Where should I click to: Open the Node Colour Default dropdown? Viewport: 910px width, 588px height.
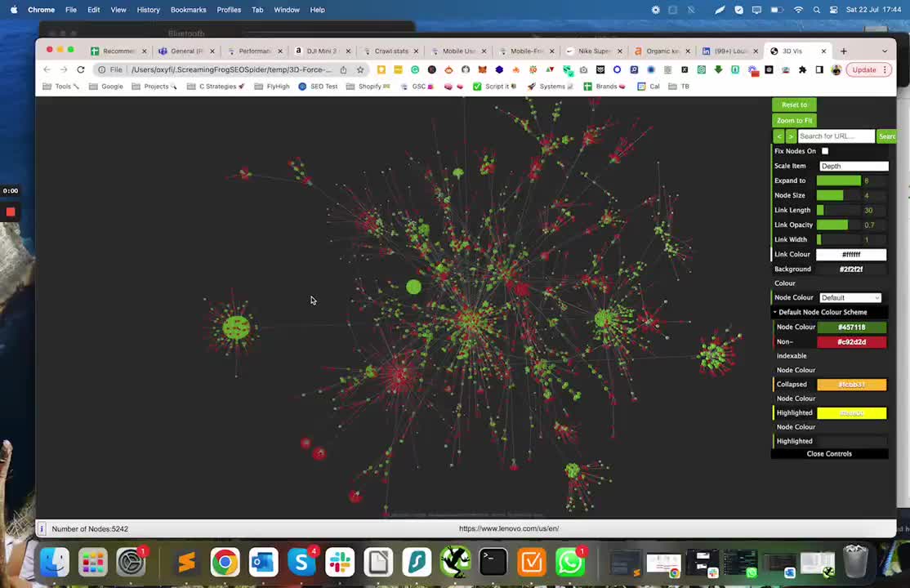[850, 298]
